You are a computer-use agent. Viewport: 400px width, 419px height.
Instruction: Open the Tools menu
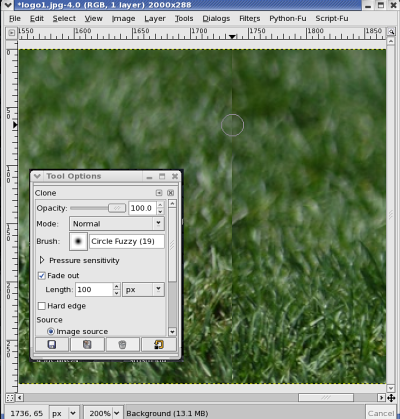pos(184,19)
